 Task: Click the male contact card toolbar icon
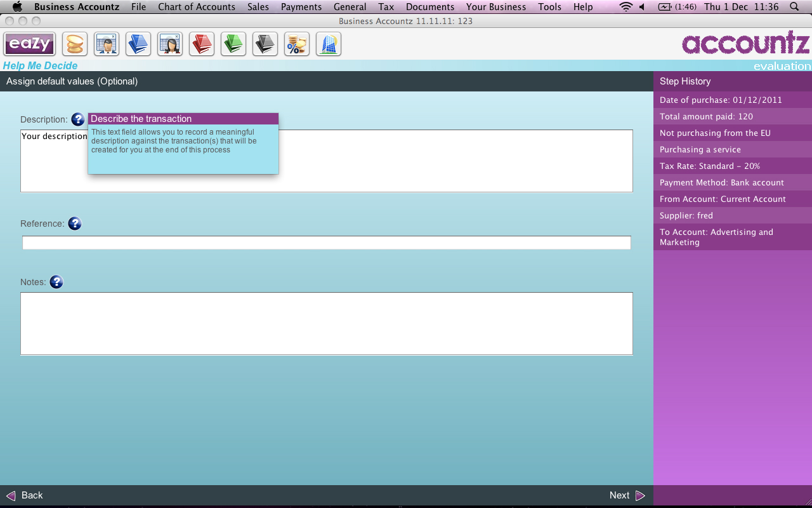[x=107, y=44]
